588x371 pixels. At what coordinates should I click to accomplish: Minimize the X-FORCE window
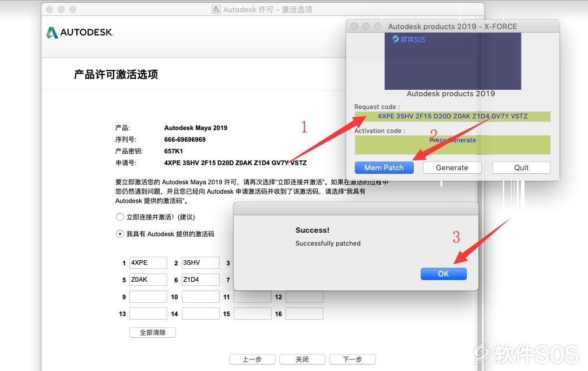(x=366, y=26)
